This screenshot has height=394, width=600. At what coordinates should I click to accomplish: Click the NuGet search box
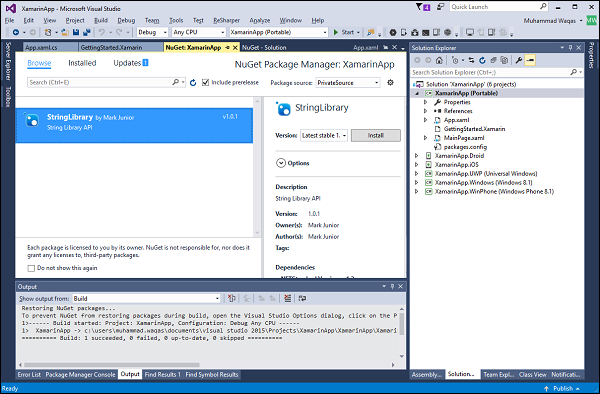(x=100, y=82)
